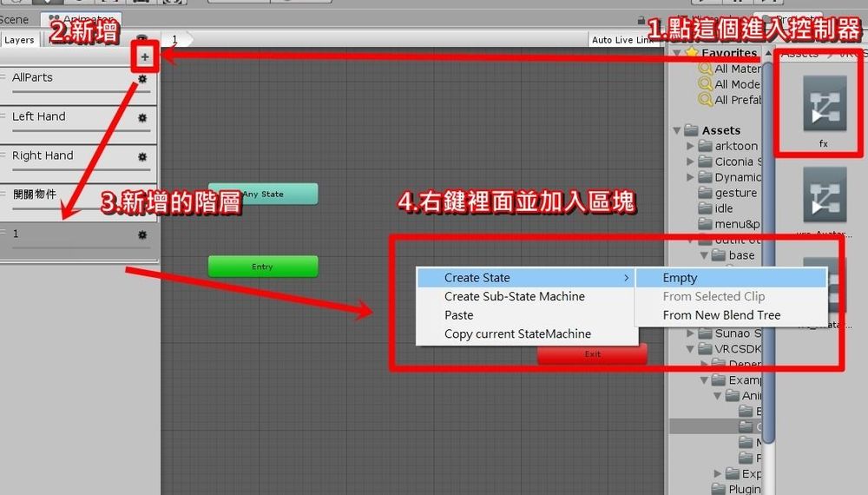Collapse the Favorites section arrow
Screen dimensions: 868x495
676,53
